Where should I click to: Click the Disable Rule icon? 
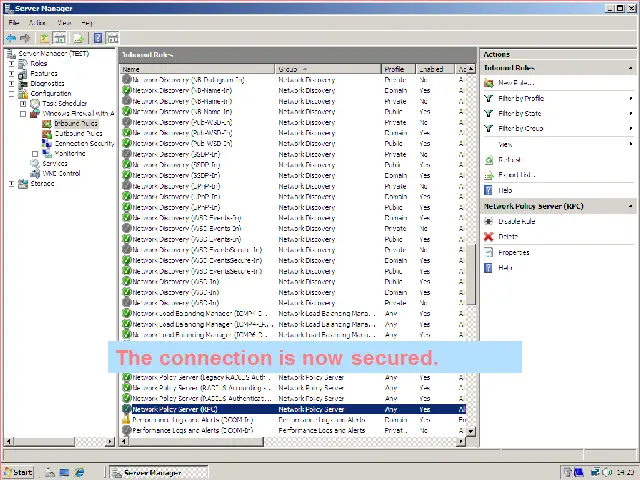pos(489,221)
